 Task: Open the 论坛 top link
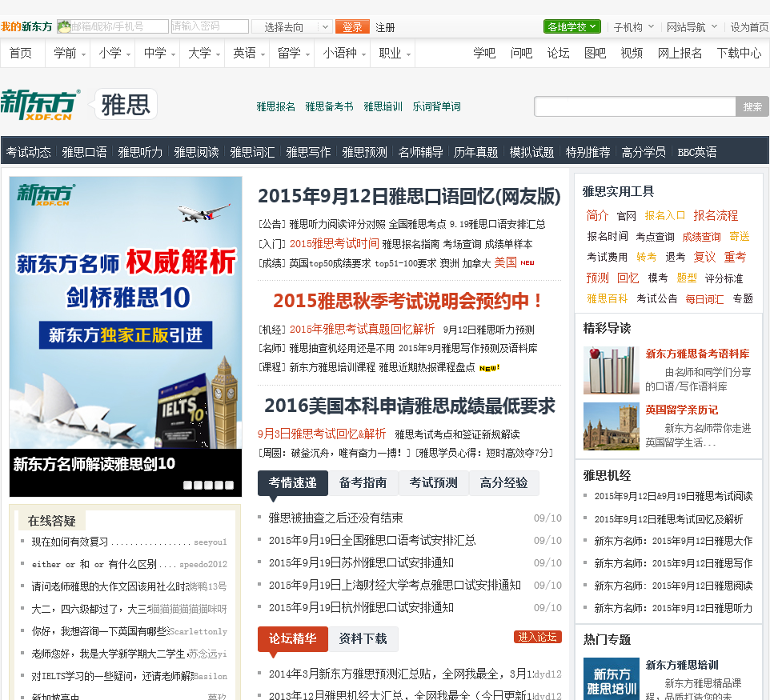[559, 53]
